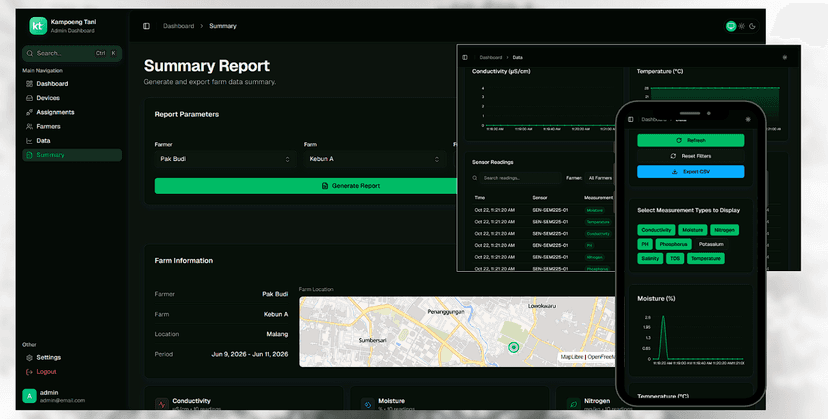Toggle the Nitrogen measurement chip on phone
The width and height of the screenshot is (828, 419).
pyautogui.click(x=724, y=230)
